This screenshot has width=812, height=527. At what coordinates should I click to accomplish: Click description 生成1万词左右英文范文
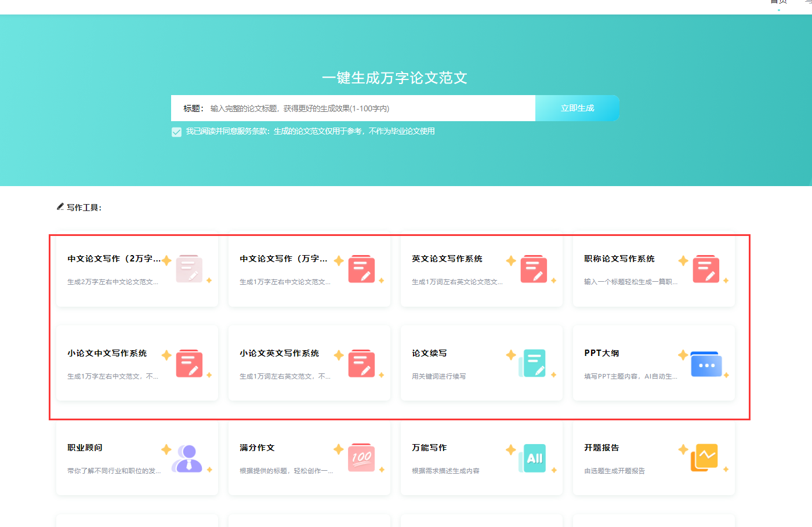285,376
